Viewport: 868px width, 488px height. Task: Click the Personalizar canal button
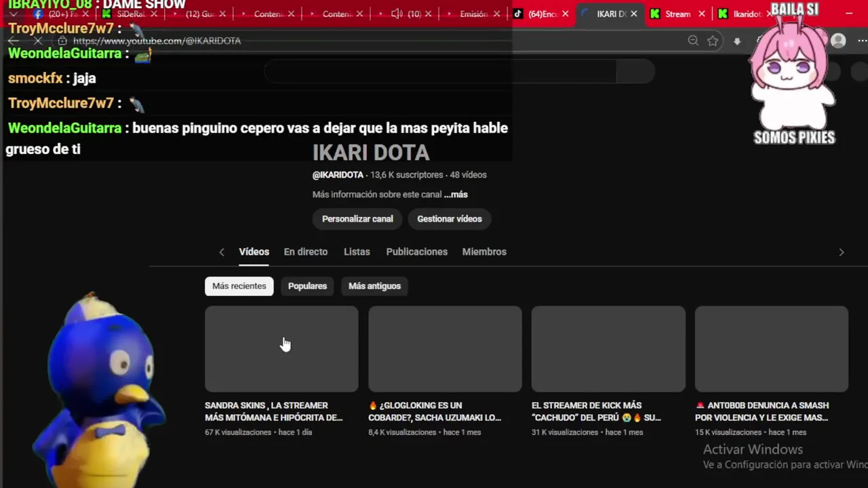click(357, 219)
